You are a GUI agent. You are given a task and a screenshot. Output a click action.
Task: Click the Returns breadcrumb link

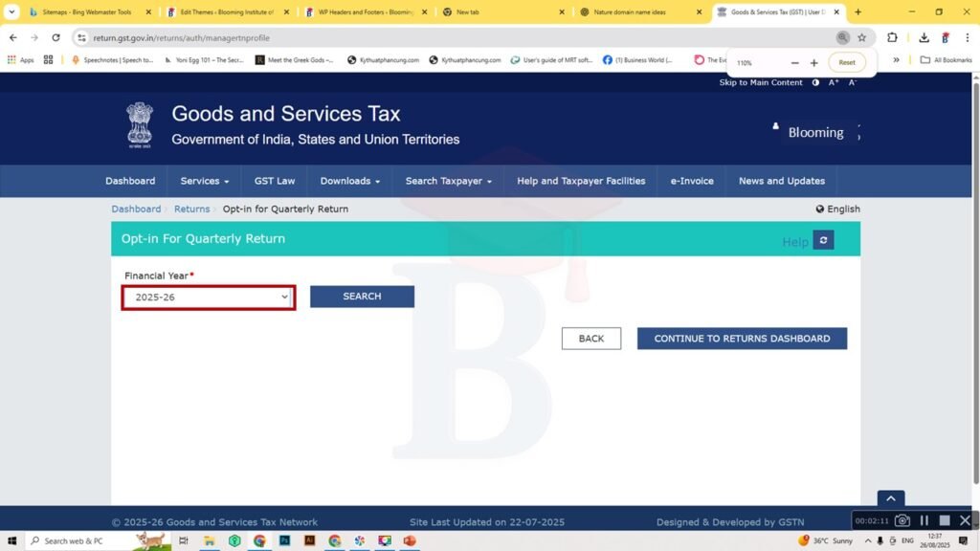coord(191,209)
